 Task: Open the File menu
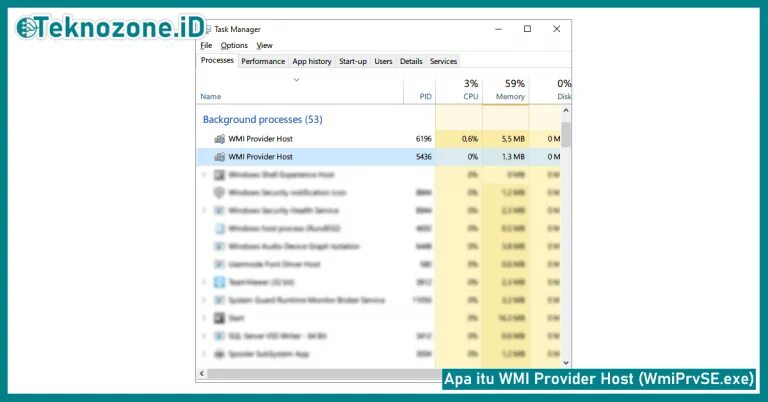(x=206, y=46)
